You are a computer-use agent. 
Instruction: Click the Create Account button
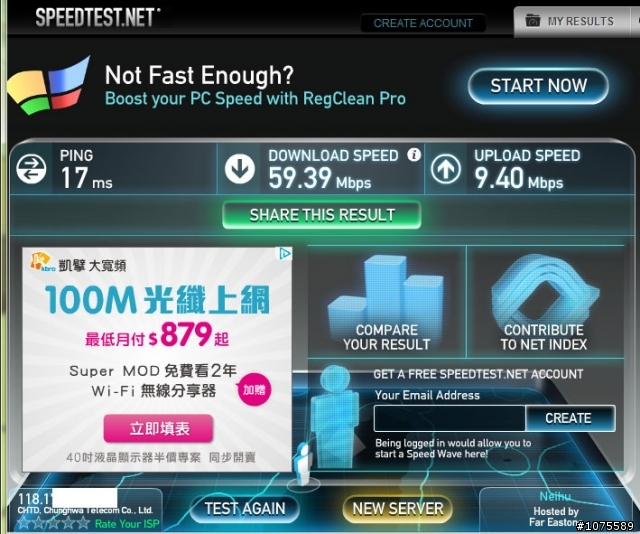[423, 23]
